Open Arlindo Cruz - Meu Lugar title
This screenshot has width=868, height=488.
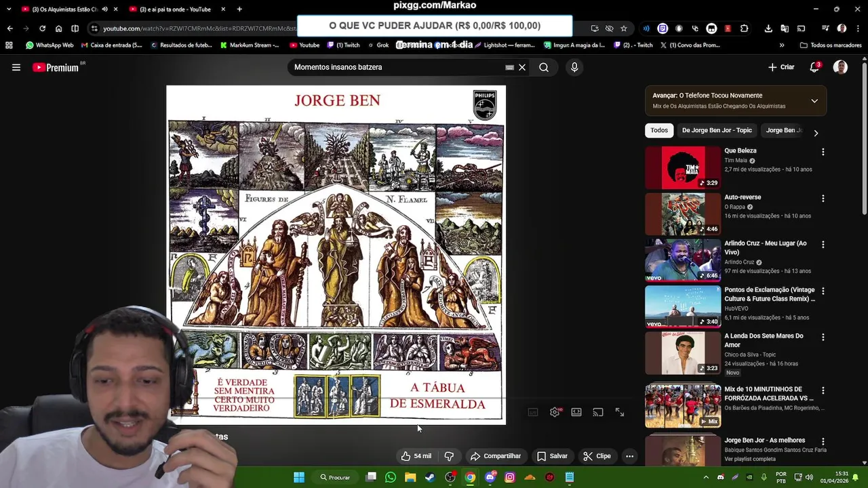[x=766, y=247]
